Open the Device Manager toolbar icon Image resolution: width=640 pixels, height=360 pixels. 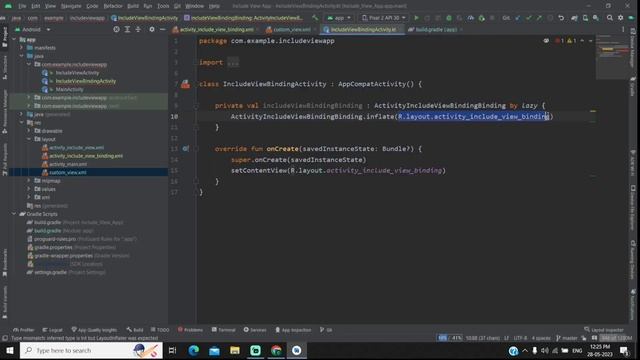(x=585, y=18)
